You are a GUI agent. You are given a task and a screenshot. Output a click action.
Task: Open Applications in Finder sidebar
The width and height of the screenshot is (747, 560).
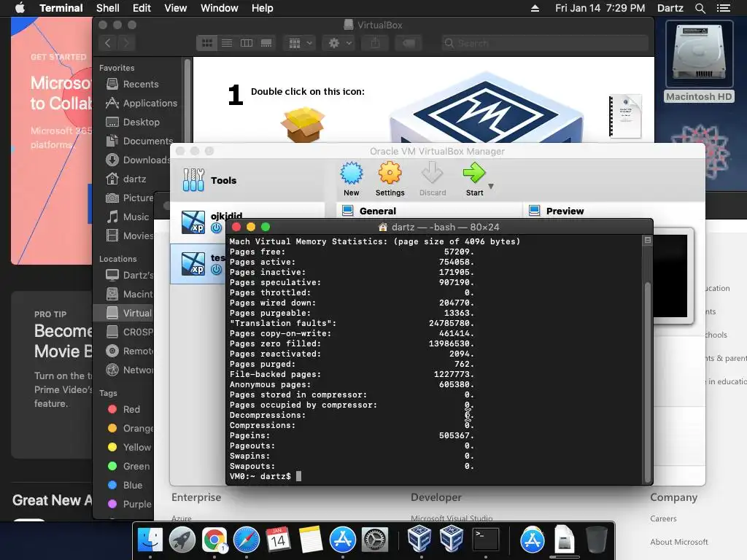(142, 103)
